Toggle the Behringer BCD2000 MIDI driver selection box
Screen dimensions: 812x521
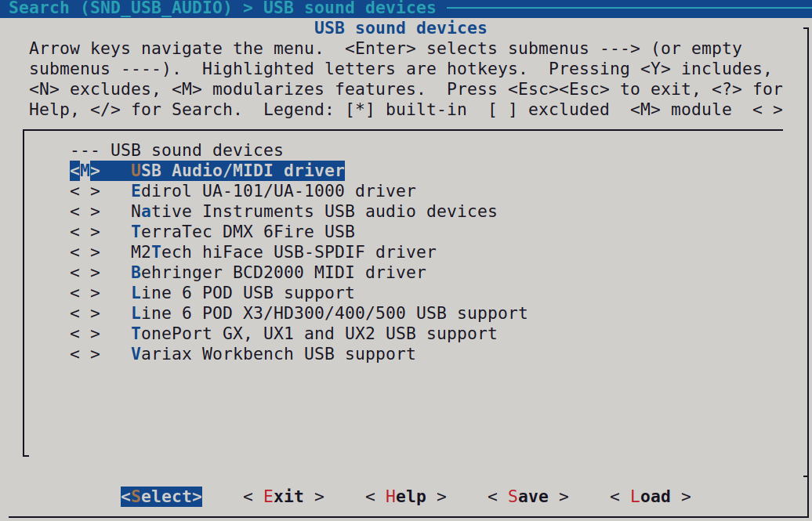click(x=85, y=273)
